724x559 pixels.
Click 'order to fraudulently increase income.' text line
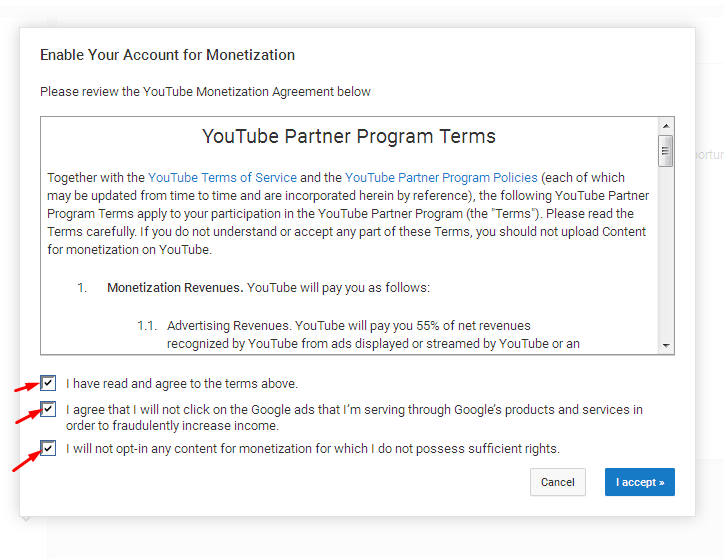(172, 426)
